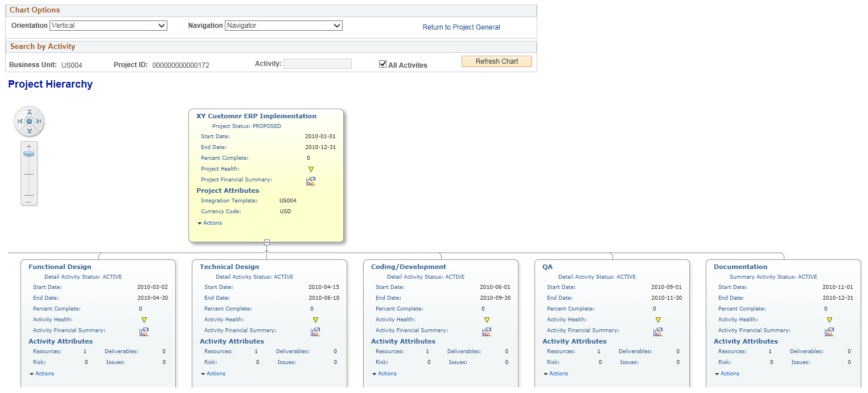Click inside the Activity input field
868x393 pixels.
(317, 63)
